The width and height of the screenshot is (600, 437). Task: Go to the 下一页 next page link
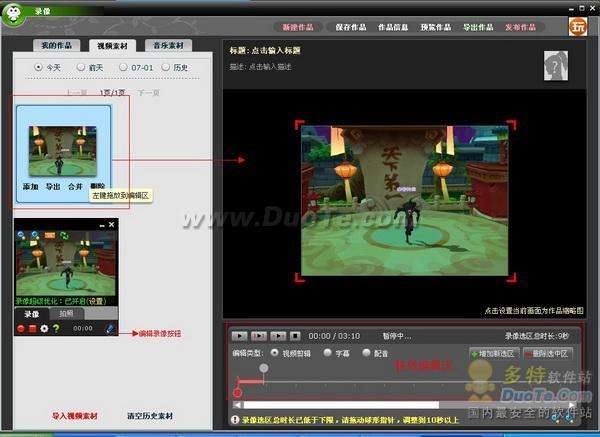[x=148, y=93]
